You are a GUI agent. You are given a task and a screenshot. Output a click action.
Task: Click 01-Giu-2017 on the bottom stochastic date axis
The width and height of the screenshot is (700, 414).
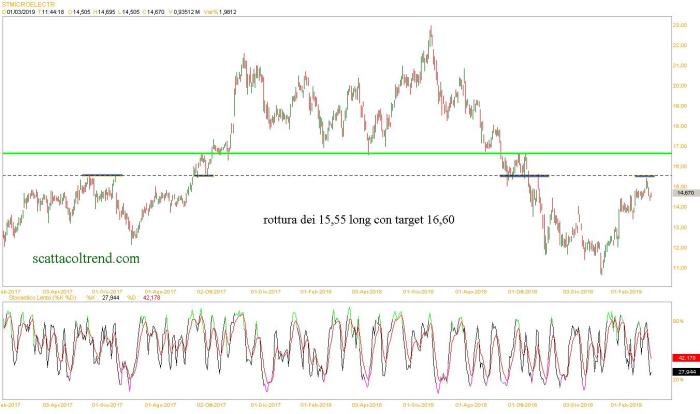(x=107, y=405)
